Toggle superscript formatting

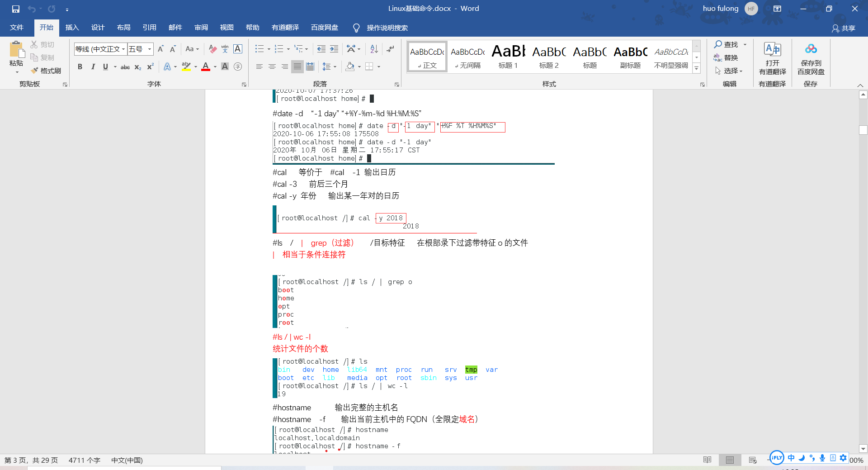149,67
